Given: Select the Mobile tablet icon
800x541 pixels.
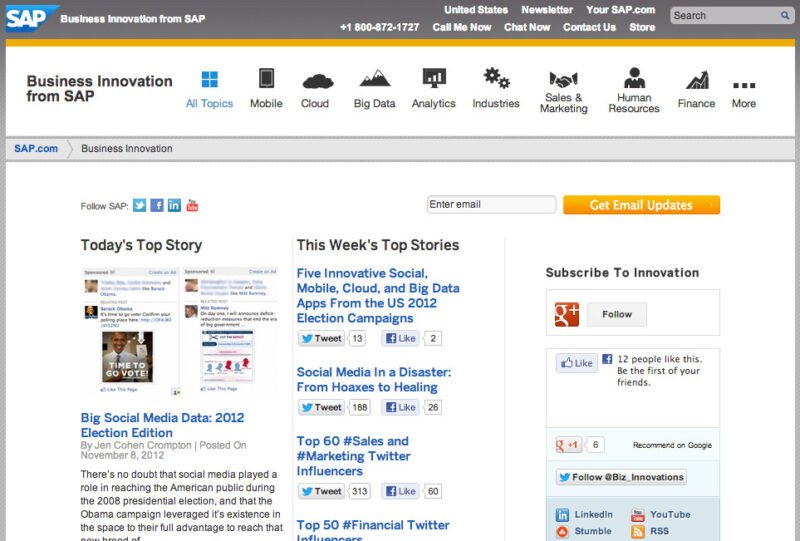Looking at the screenshot, I should (266, 79).
